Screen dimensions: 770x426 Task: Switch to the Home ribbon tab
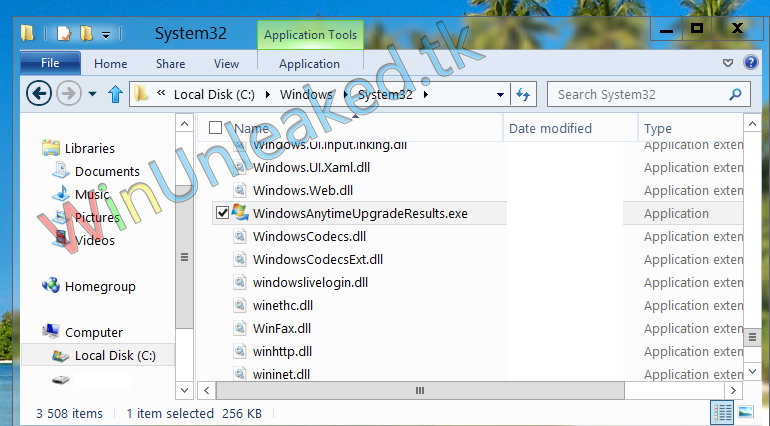click(x=110, y=64)
